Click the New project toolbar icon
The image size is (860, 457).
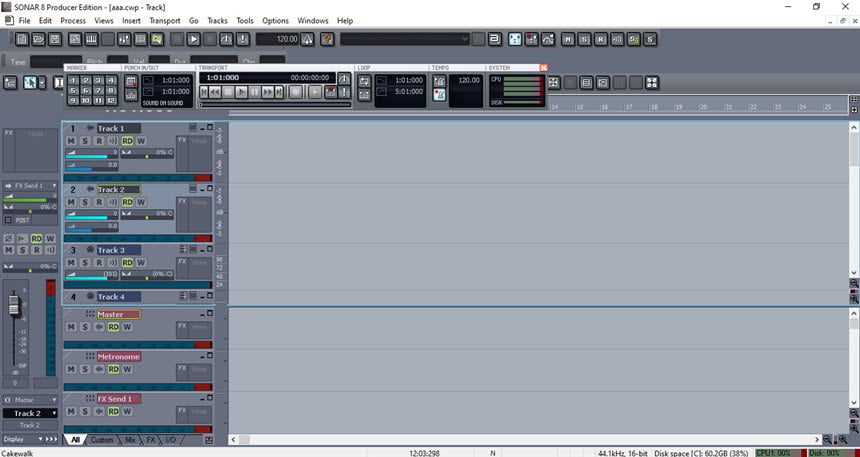[22, 40]
